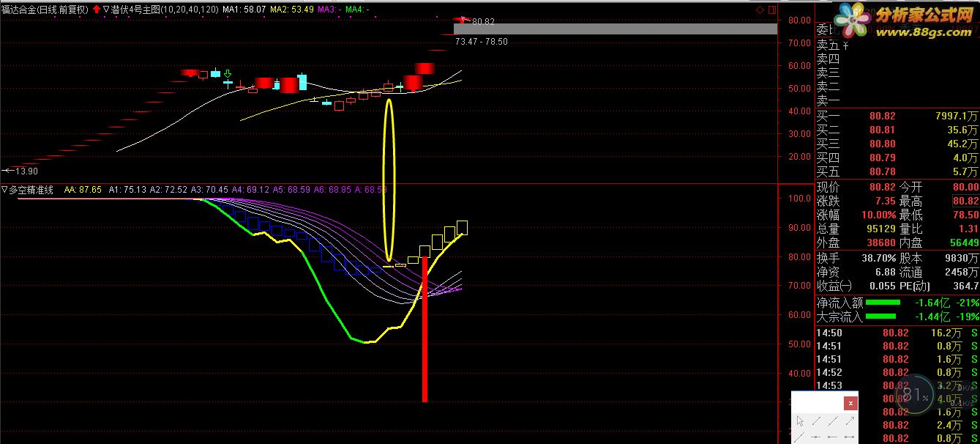The width and height of the screenshot is (980, 444).
Task: Close the drawing tools palette
Action: click(x=850, y=403)
